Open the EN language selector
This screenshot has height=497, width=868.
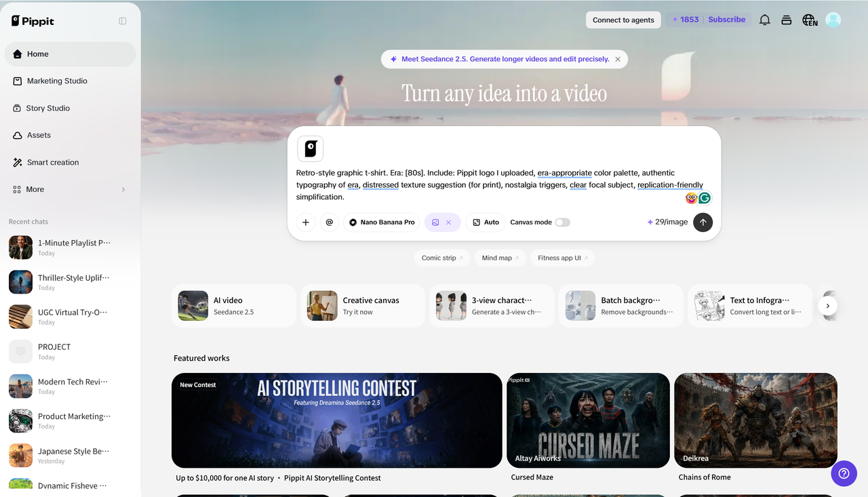coord(810,20)
